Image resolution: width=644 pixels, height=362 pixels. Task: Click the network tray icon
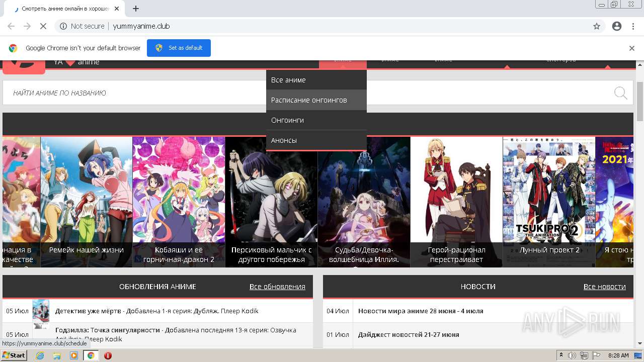584,355
